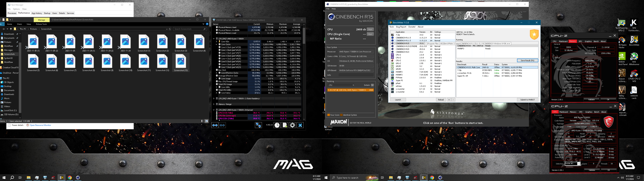
Task: Click Open Resource Monitor link
Action: point(40,125)
